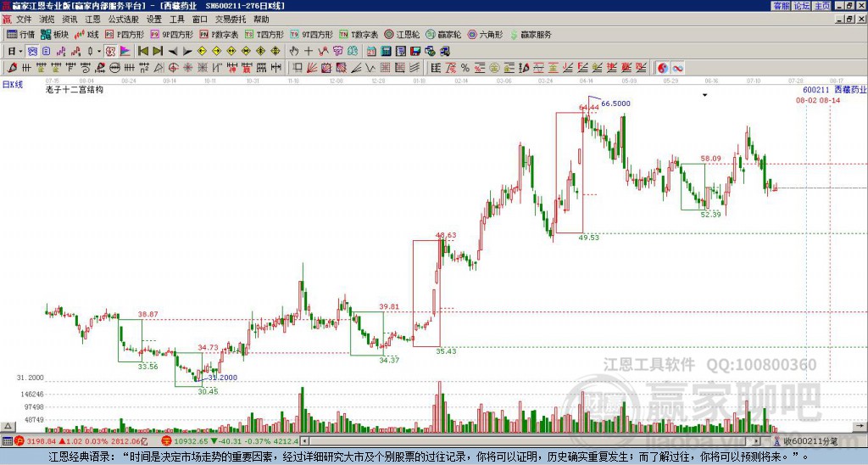Open the 六角形 tool
The width and height of the screenshot is (868, 465).
coord(485,34)
